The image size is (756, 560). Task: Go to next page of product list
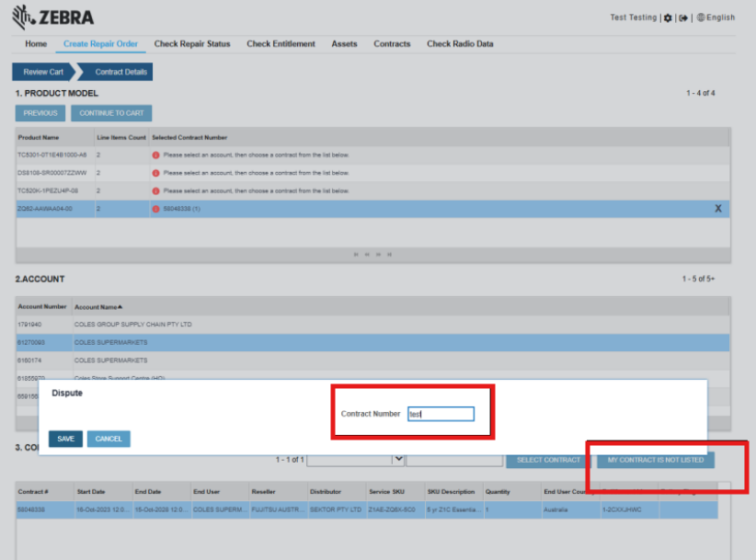pyautogui.click(x=379, y=255)
